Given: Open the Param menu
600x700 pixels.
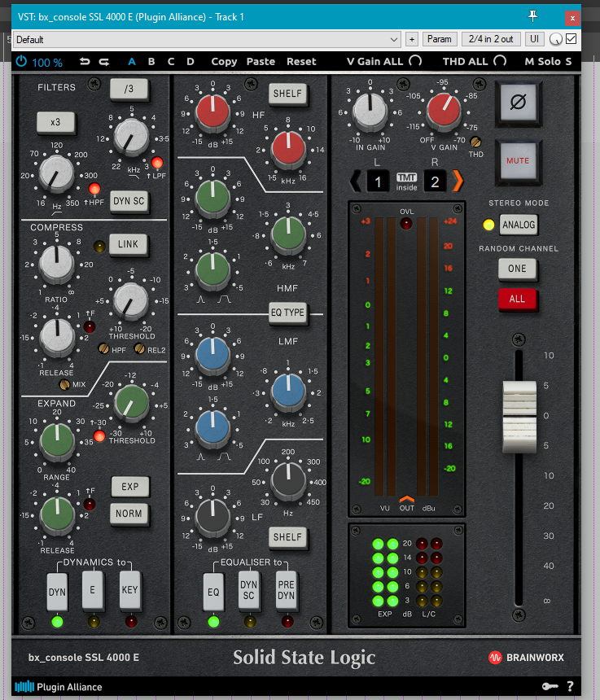Looking at the screenshot, I should tap(440, 39).
